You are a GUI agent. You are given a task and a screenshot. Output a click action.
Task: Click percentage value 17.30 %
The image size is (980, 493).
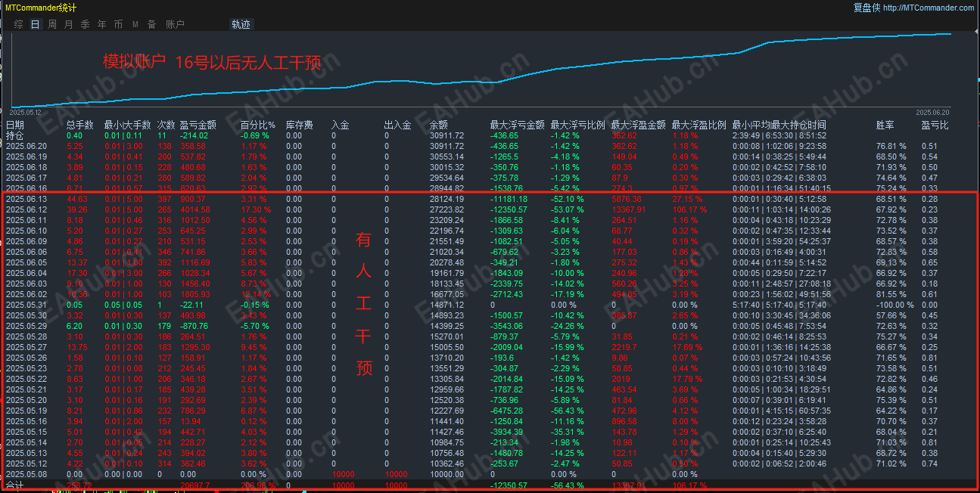click(256, 209)
